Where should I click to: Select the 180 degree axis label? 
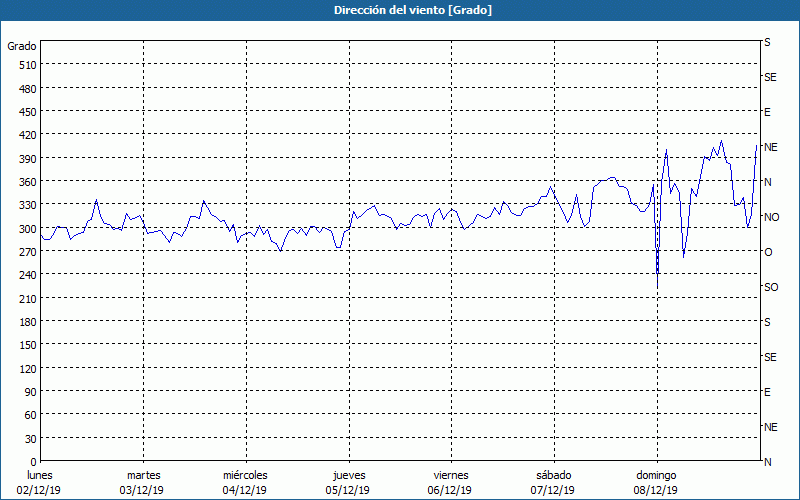pyautogui.click(x=28, y=322)
